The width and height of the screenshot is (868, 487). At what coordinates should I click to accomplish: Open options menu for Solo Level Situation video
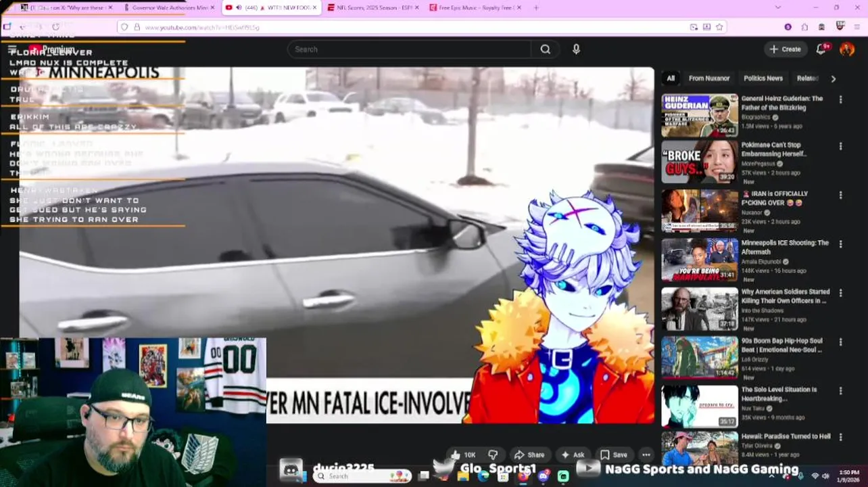pyautogui.click(x=840, y=391)
